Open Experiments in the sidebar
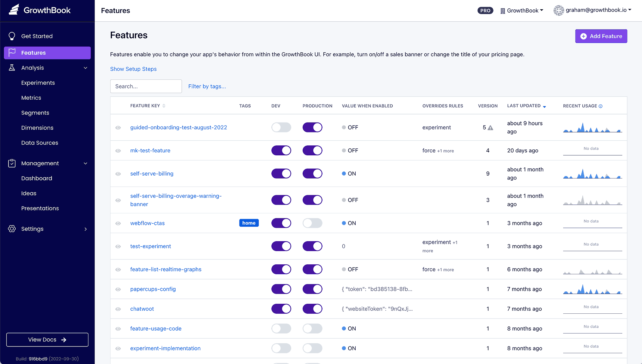The image size is (642, 364). [38, 83]
